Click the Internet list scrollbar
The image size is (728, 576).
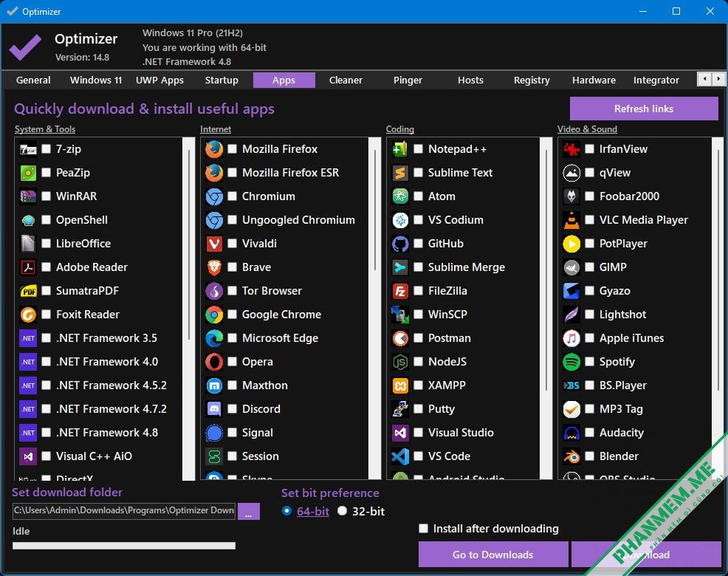pos(374,309)
